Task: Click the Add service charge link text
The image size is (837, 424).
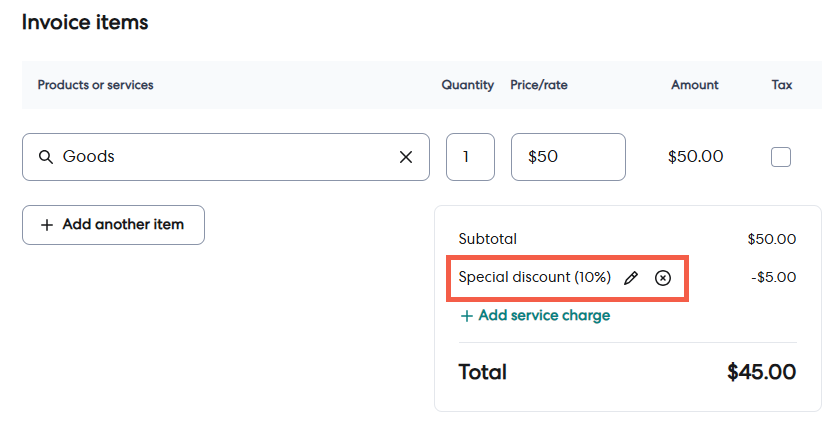Action: 544,316
